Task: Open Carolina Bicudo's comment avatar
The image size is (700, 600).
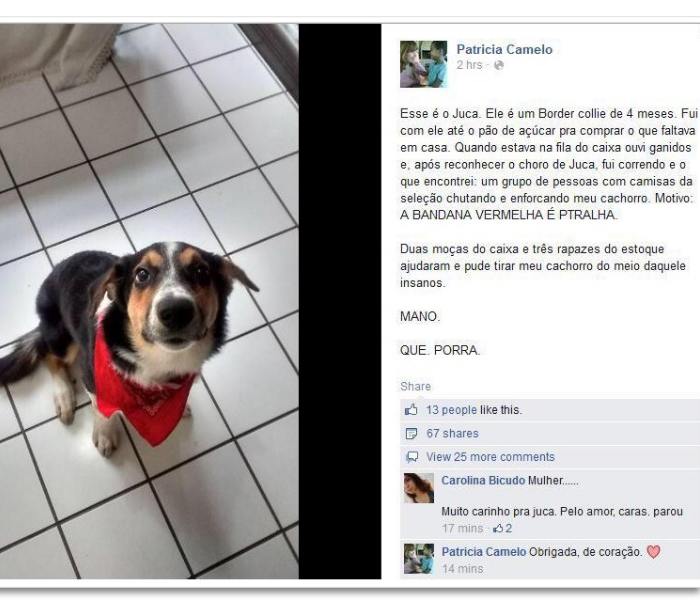Action: point(418,488)
